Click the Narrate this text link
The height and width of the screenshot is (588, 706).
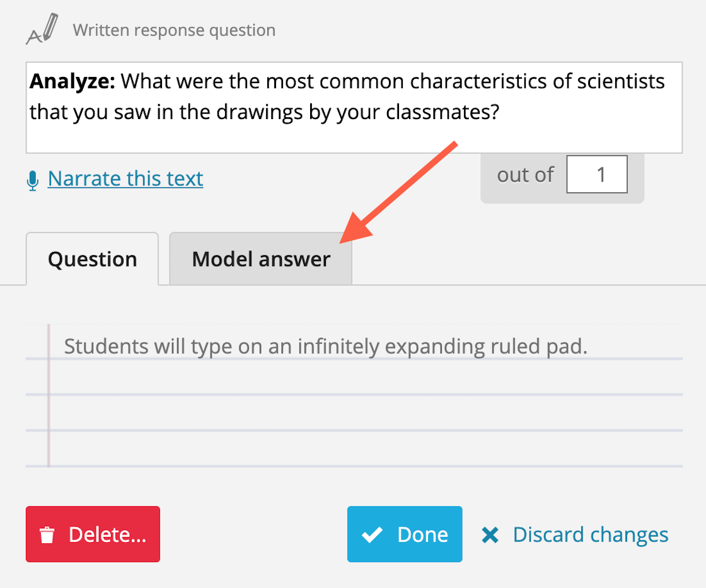click(x=125, y=179)
